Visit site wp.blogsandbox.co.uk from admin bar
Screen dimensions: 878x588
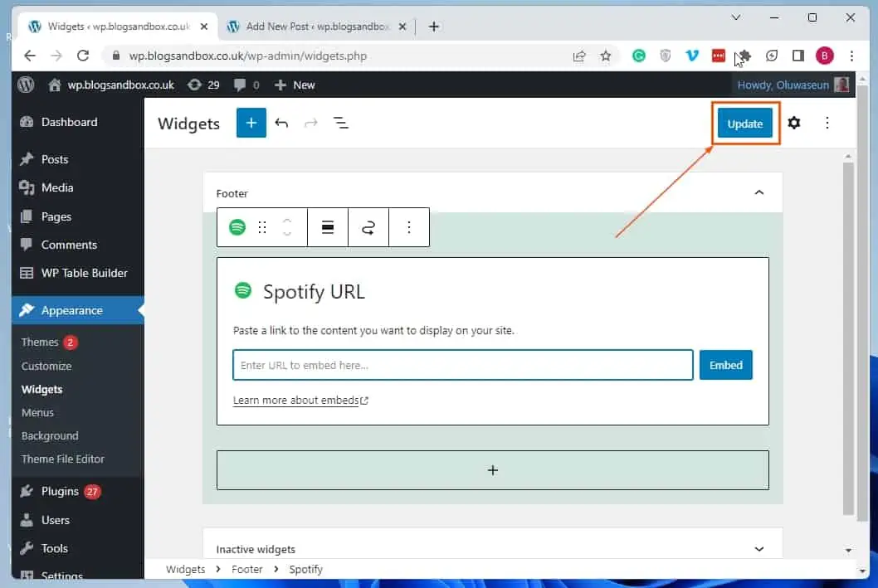click(112, 85)
